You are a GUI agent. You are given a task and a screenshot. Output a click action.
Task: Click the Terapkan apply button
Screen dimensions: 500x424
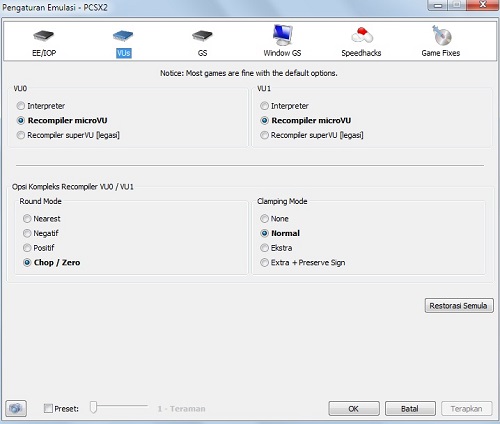tap(467, 409)
